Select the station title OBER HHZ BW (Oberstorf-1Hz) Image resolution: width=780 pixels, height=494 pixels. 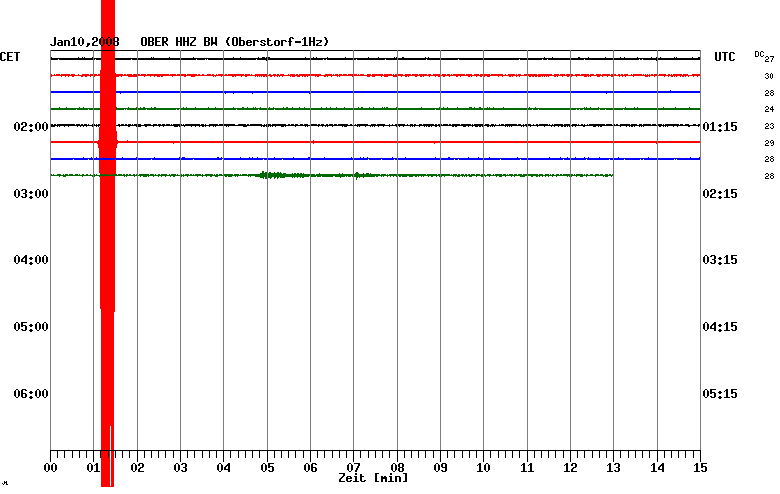[x=235, y=42]
